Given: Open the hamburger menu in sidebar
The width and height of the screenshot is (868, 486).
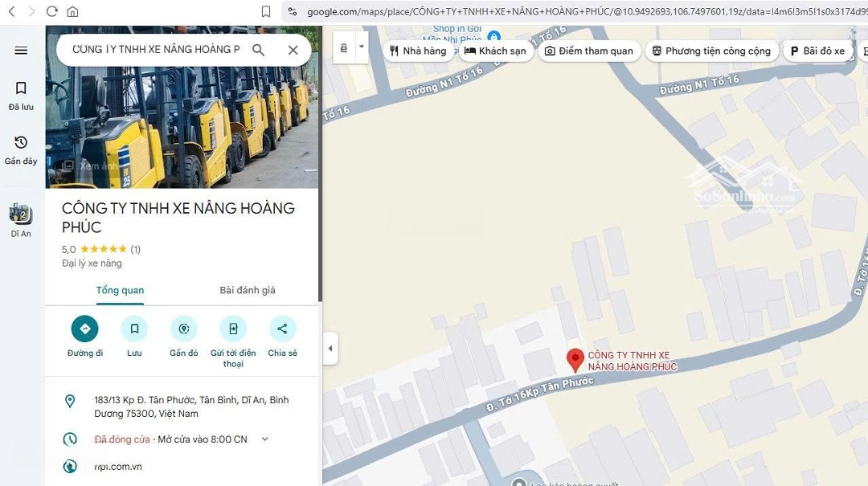Looking at the screenshot, I should (x=21, y=51).
